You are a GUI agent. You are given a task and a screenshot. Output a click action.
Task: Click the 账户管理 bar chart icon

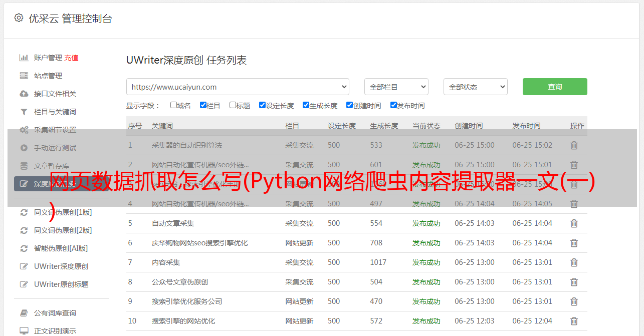(x=24, y=58)
